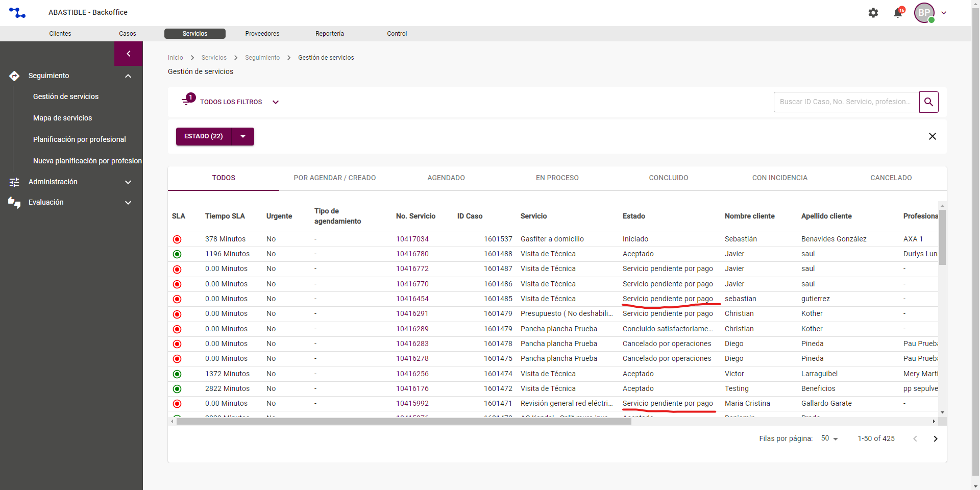Open Nueva planificación por profesional
Image resolution: width=980 pixels, height=490 pixels.
pos(88,161)
